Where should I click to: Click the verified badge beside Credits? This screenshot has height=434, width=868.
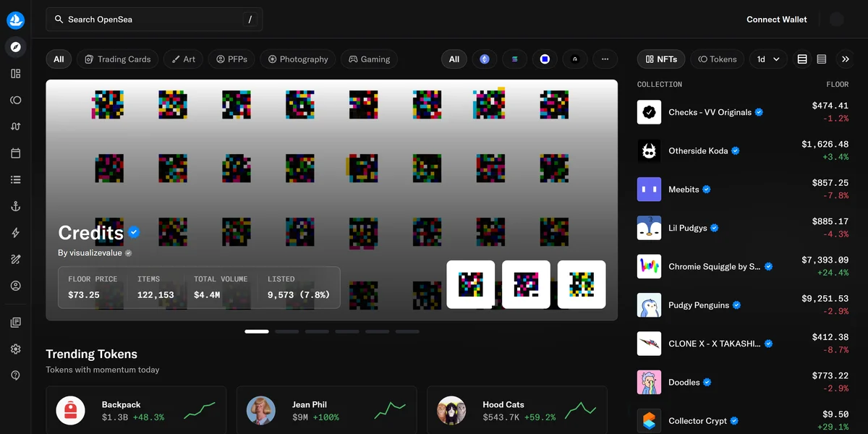(134, 232)
